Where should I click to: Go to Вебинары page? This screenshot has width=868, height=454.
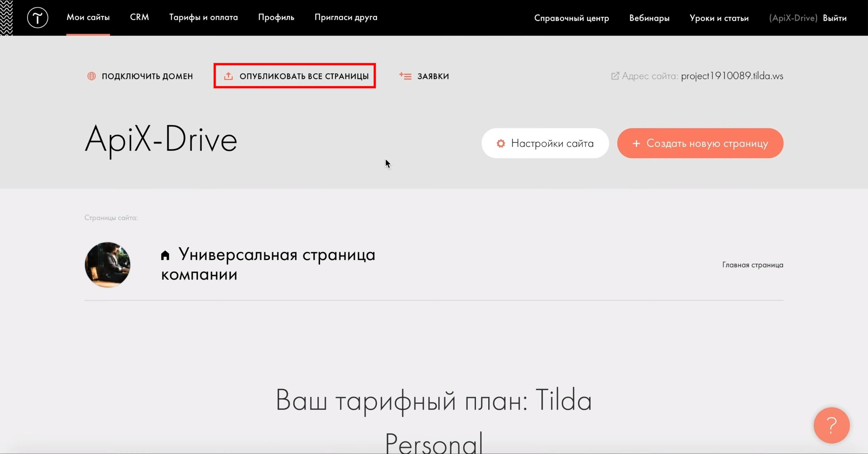649,18
